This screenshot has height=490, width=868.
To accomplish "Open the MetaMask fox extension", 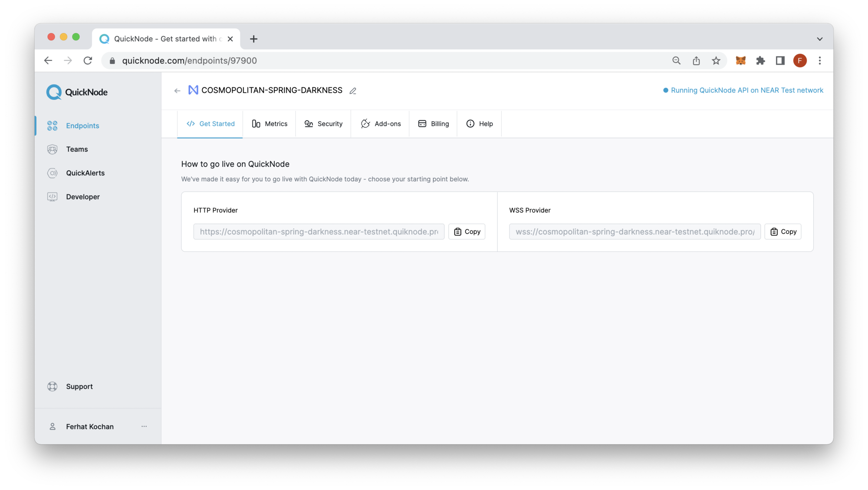I will point(740,61).
